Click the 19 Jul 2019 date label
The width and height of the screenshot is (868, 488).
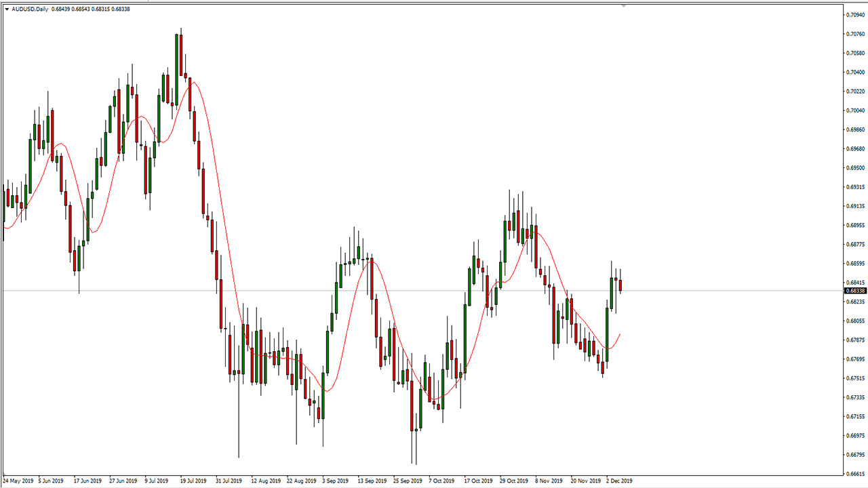point(193,481)
